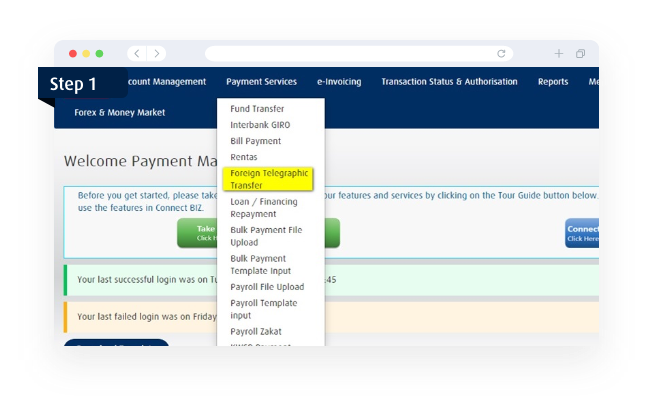Choose Rentas in the menu
The height and width of the screenshot is (414, 653).
coord(244,157)
